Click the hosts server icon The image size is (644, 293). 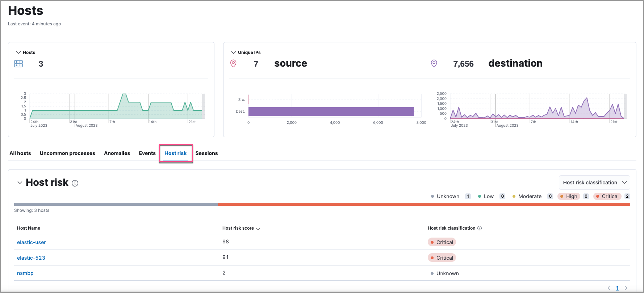tap(18, 64)
